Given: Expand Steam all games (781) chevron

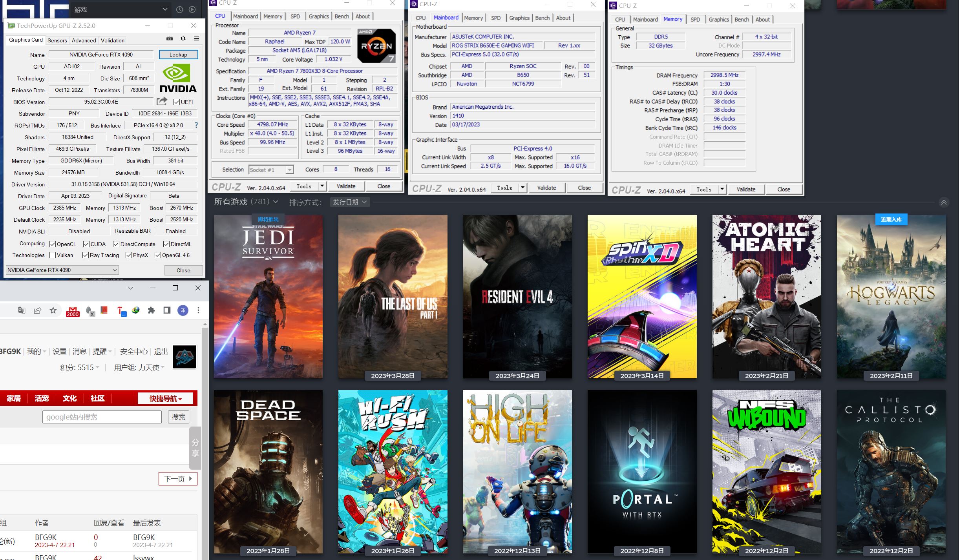Looking at the screenshot, I should (276, 202).
